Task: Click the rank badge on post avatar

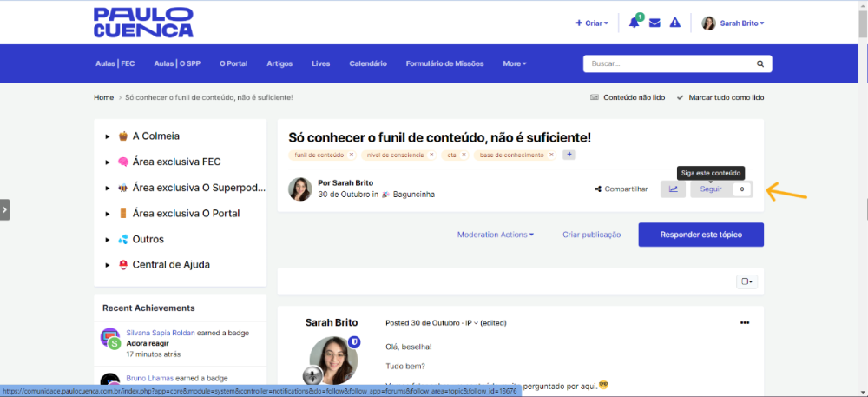Action: click(x=312, y=375)
